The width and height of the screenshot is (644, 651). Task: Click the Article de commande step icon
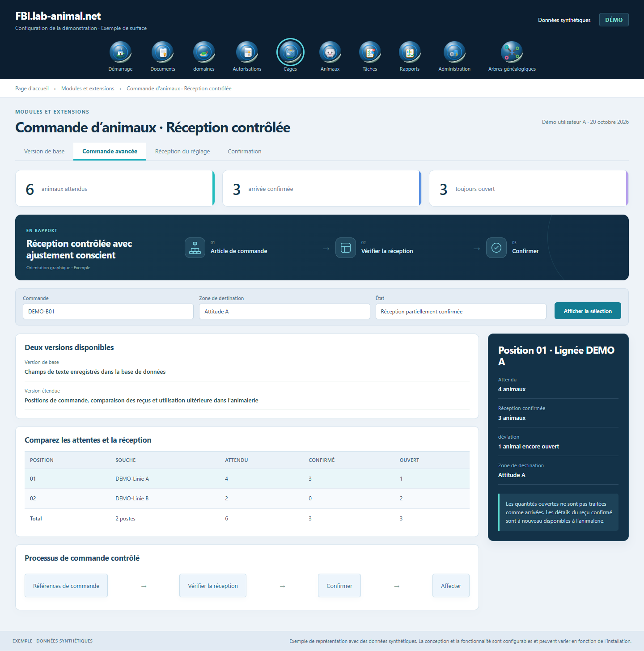tap(195, 248)
